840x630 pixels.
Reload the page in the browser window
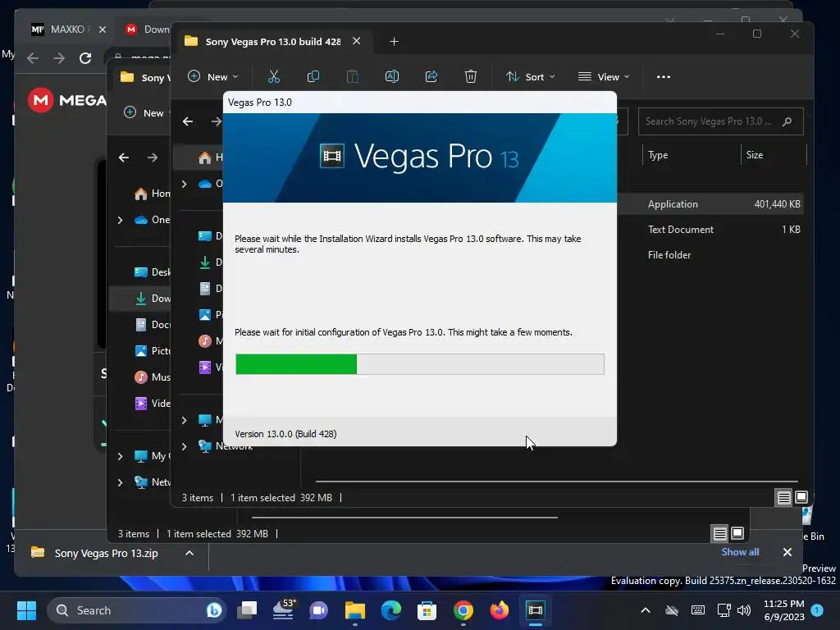(x=85, y=58)
